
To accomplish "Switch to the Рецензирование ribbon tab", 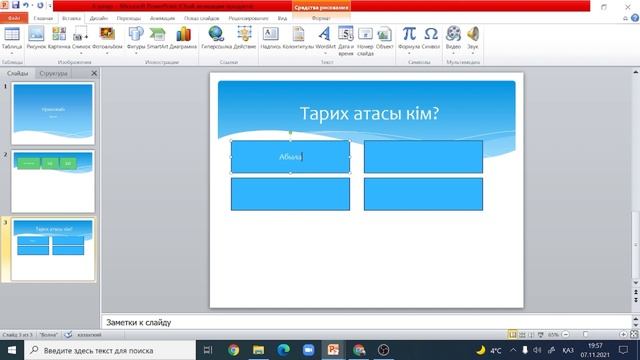I will click(248, 18).
